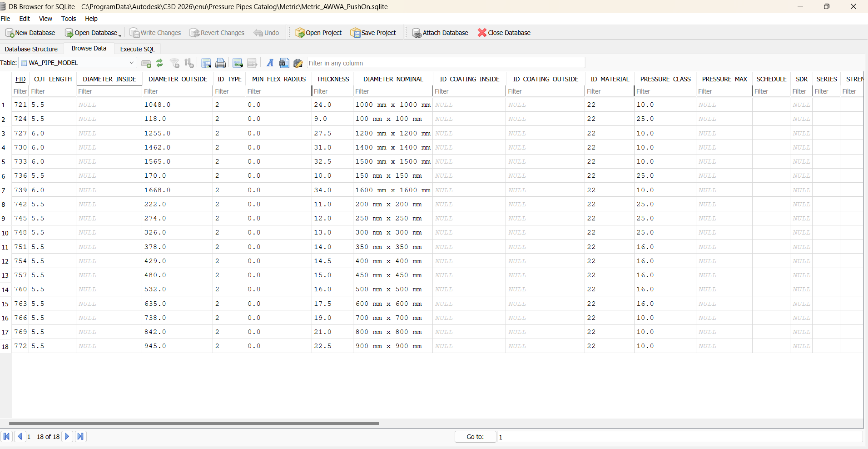This screenshot has height=449, width=868.
Task: Click the Go to record number field
Action: (x=680, y=437)
